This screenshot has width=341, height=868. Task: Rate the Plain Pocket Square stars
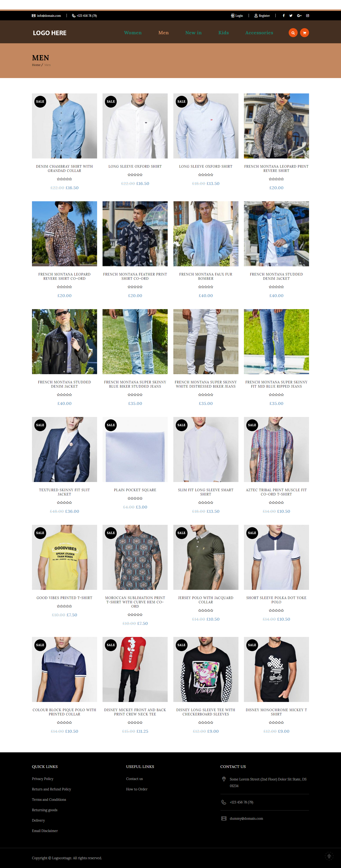tap(135, 498)
